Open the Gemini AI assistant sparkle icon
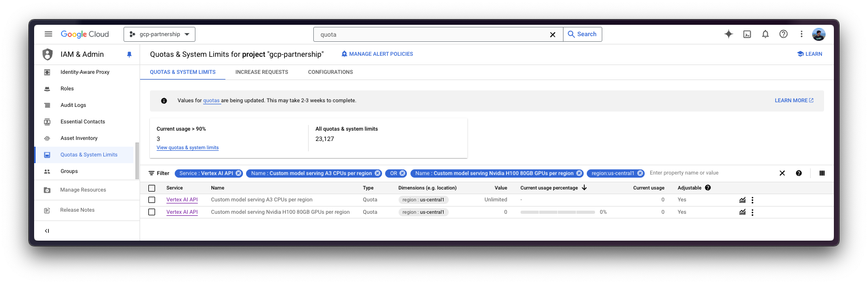This screenshot has height=284, width=868. pos(728,34)
